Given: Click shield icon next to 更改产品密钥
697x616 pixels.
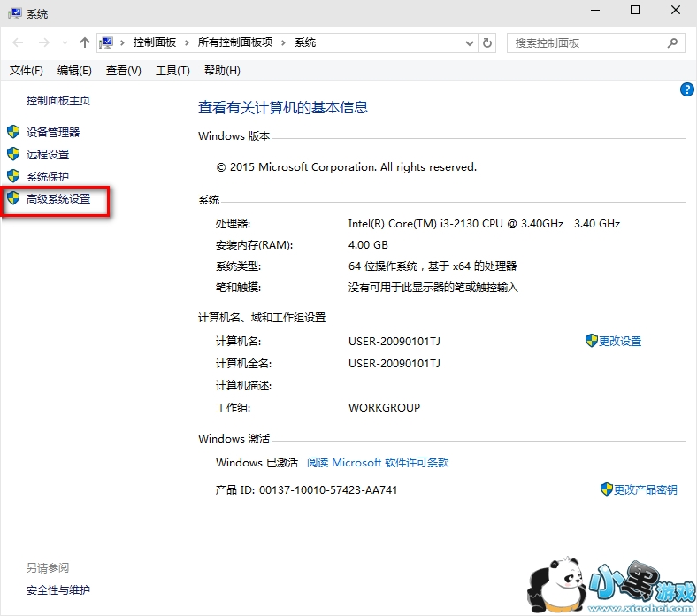Looking at the screenshot, I should (606, 489).
